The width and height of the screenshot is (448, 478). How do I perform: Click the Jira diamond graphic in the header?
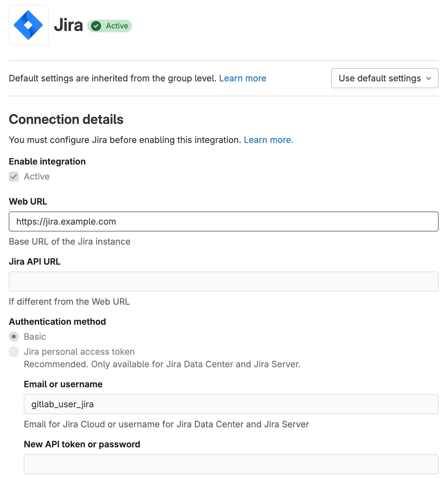tap(29, 25)
